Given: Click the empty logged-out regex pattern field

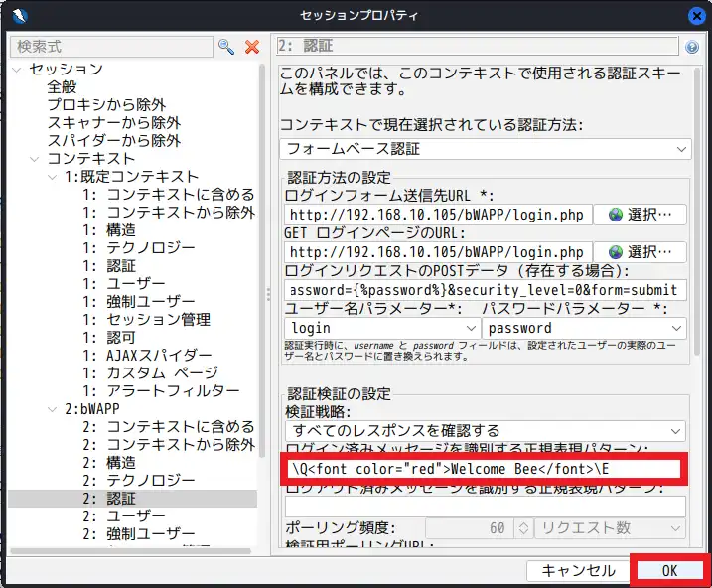Looking at the screenshot, I should pos(486,507).
